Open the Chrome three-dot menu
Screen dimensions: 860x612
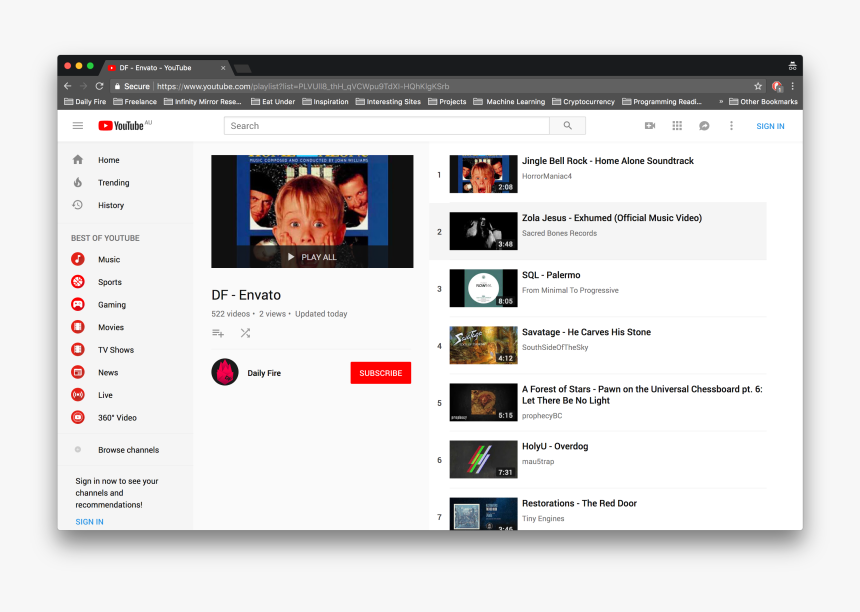point(793,86)
